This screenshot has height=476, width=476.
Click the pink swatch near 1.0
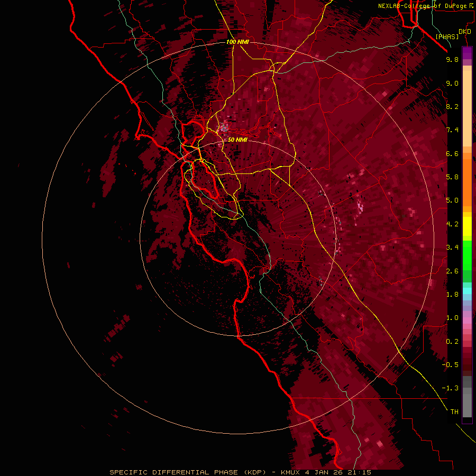tap(467, 321)
